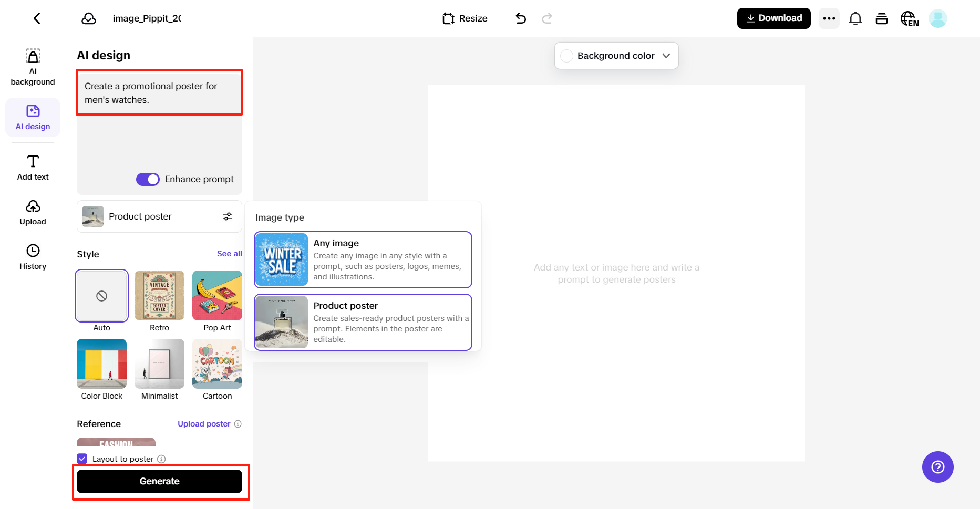980x509 pixels.
Task: Select the Any image type option
Action: (363, 259)
